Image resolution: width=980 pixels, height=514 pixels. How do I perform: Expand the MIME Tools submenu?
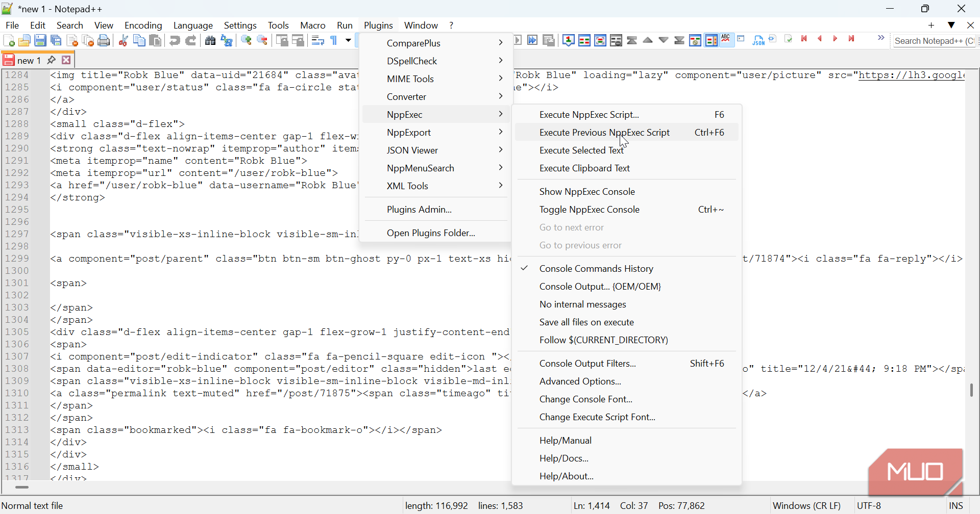tap(435, 79)
